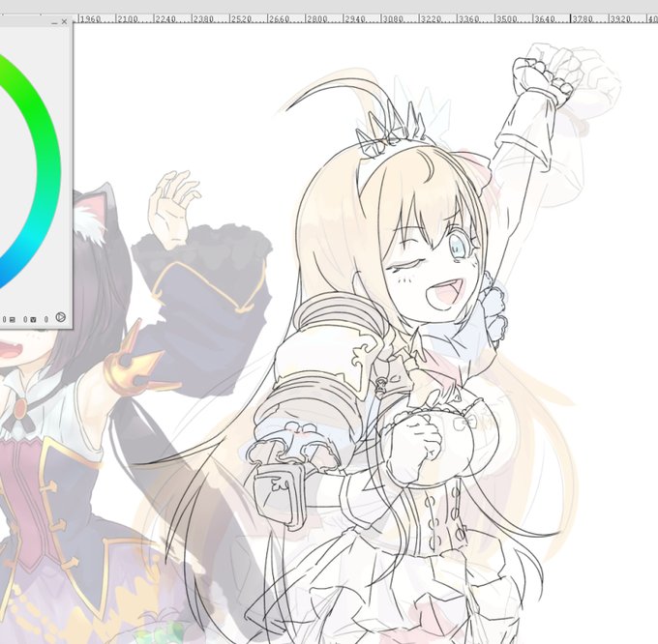Click the saturation (S) icon in color panel
Image resolution: width=658 pixels, height=644 pixels.
13,320
